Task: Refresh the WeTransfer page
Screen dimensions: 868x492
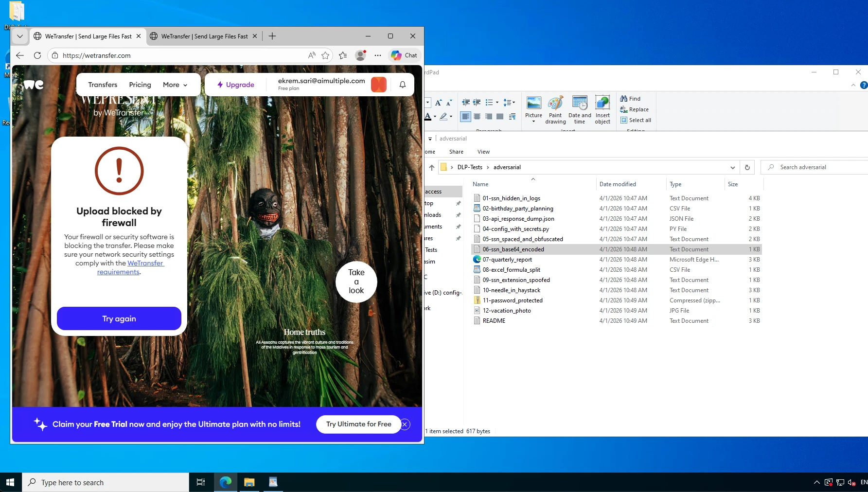Action: tap(37, 55)
